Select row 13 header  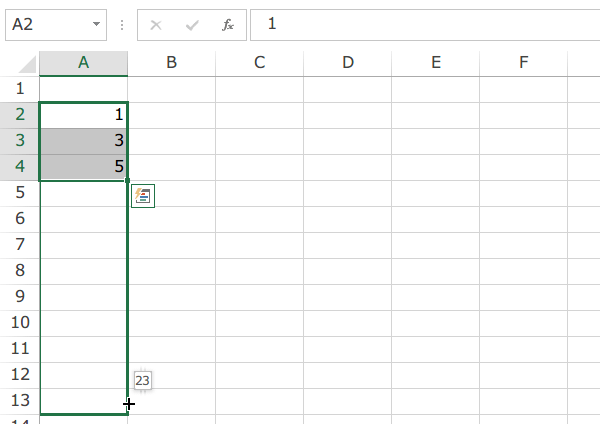coord(20,401)
